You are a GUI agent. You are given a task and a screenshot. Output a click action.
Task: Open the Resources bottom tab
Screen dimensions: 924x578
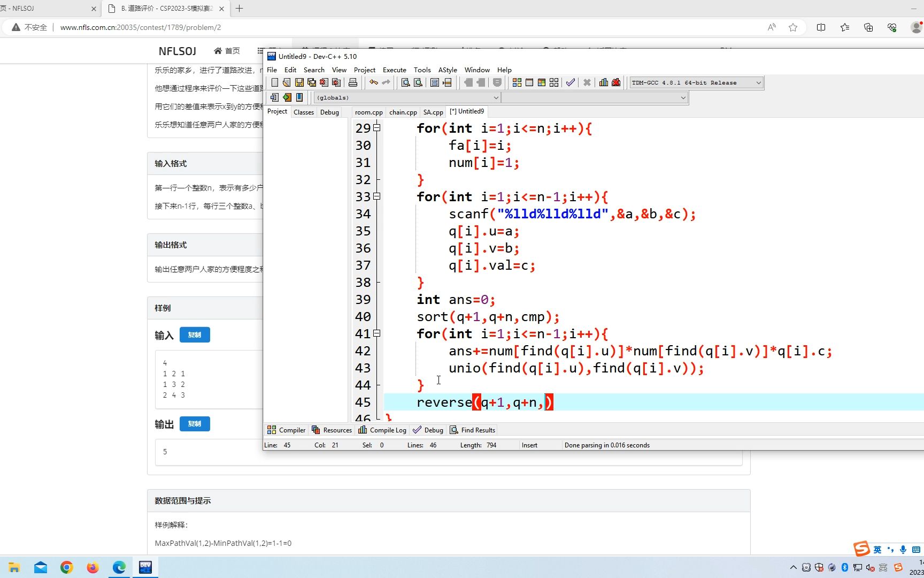[x=332, y=430]
